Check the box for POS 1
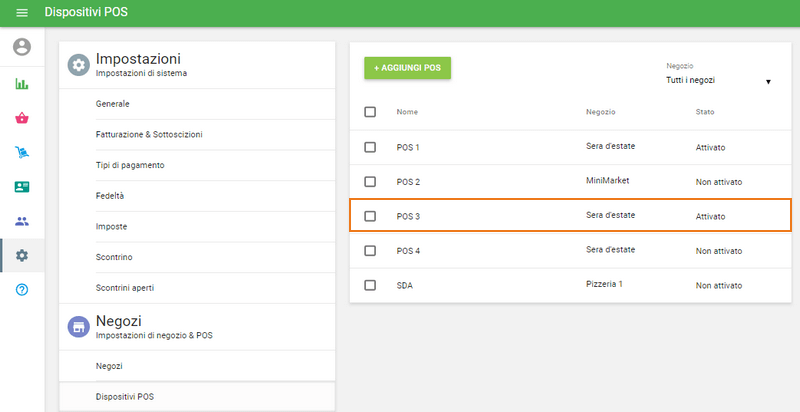Viewport: 800px width, 412px height. click(x=370, y=147)
